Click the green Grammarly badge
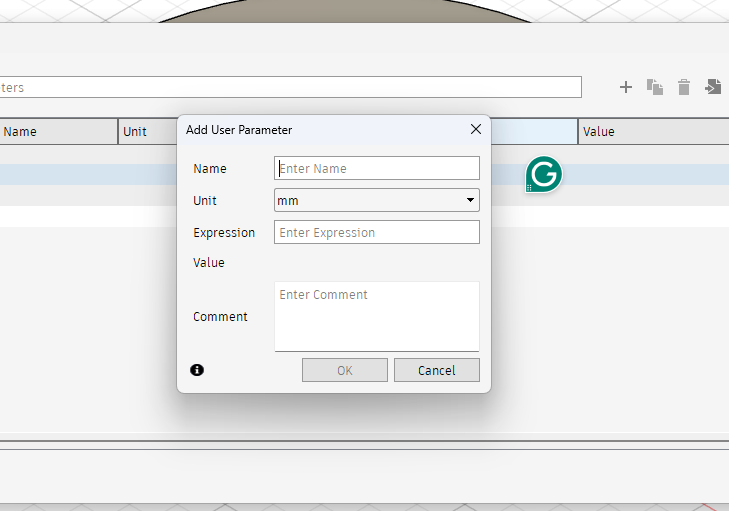The height and width of the screenshot is (511, 729). tap(544, 175)
